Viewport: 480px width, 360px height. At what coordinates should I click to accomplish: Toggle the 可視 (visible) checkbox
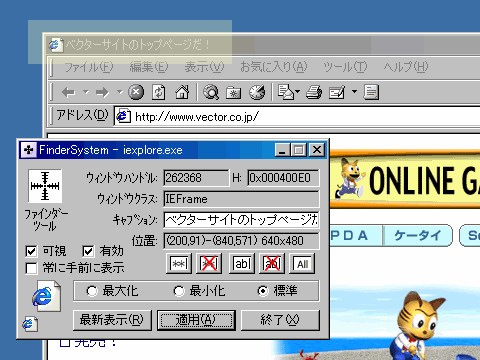[31, 251]
